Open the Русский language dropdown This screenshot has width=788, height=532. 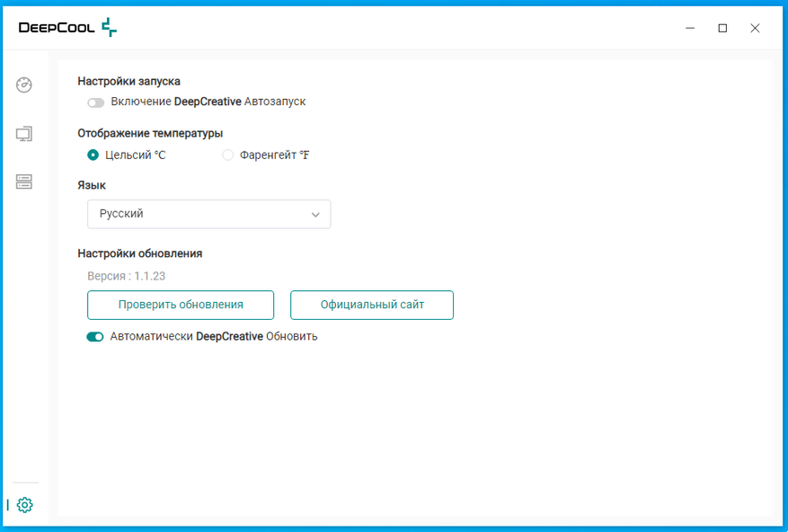(x=209, y=214)
